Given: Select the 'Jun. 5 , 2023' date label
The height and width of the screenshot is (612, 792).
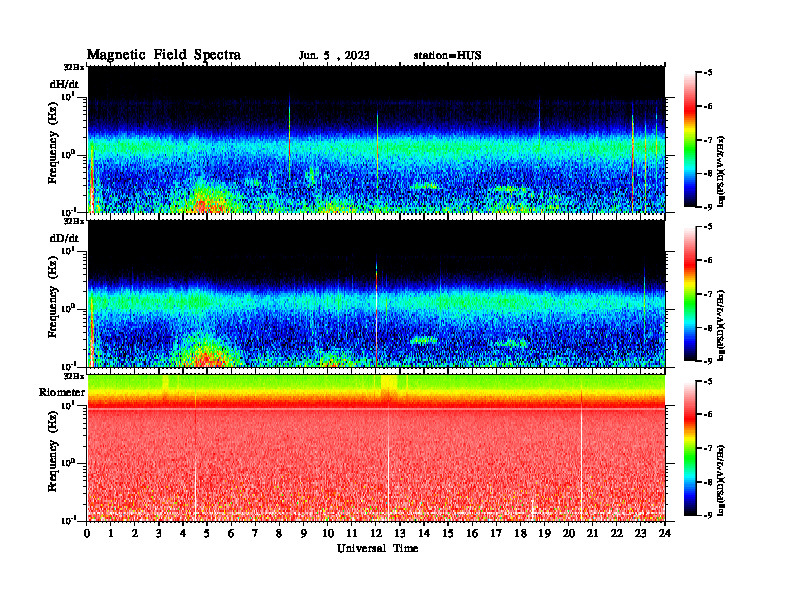Looking at the screenshot, I should point(334,56).
